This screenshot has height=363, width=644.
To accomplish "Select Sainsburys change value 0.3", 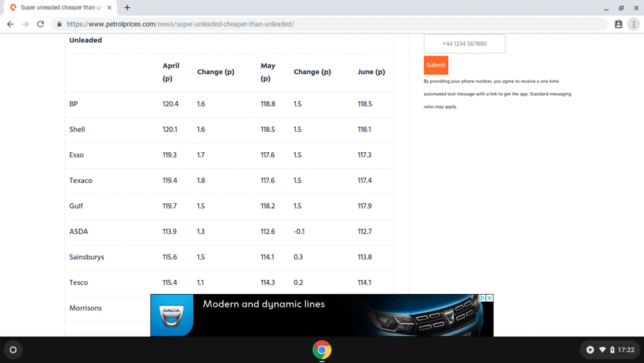I will tap(298, 257).
